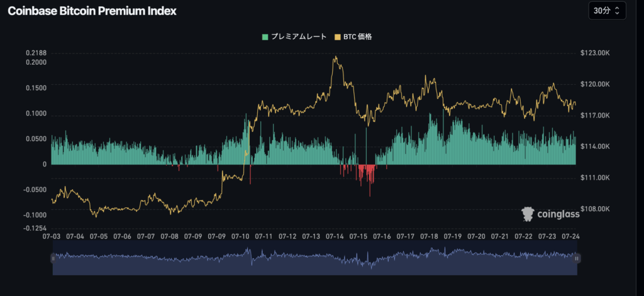Click the left handle of range slider
The image size is (644, 296).
coord(53,258)
